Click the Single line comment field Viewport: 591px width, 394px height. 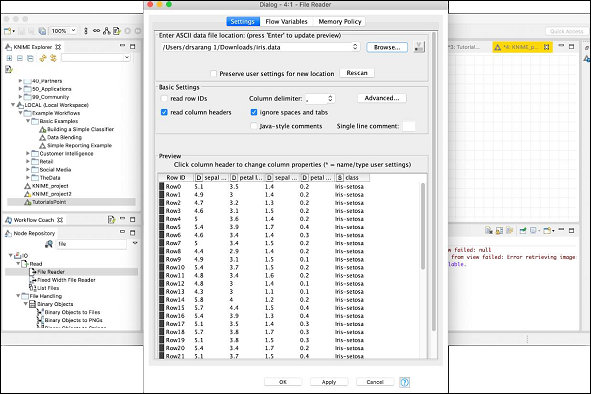pyautogui.click(x=409, y=126)
